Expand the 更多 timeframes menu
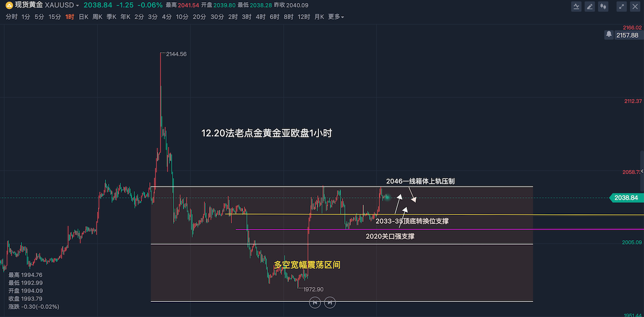The image size is (644, 317). coord(336,17)
